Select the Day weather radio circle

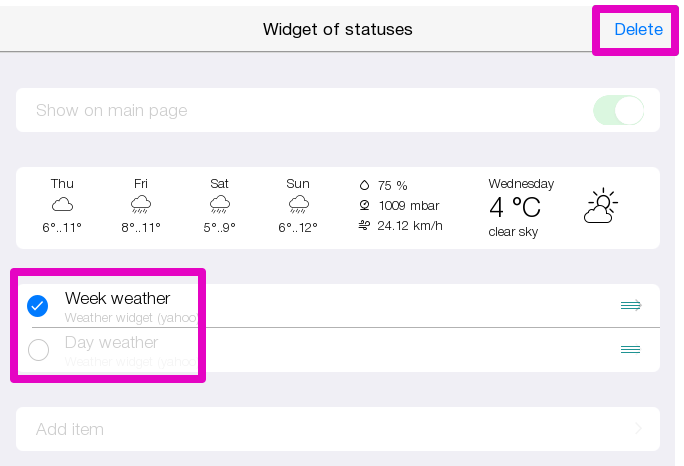tap(38, 350)
